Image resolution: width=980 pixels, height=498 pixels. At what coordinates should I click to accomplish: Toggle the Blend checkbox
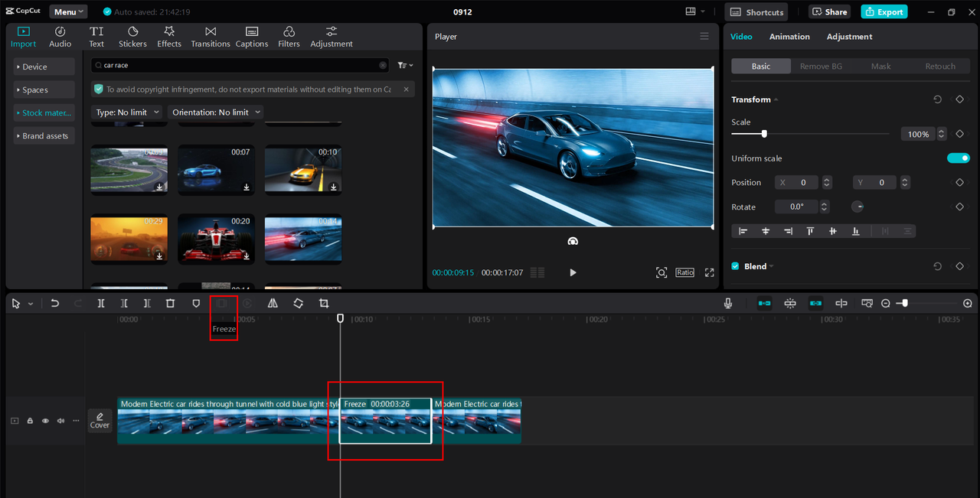[x=736, y=266]
